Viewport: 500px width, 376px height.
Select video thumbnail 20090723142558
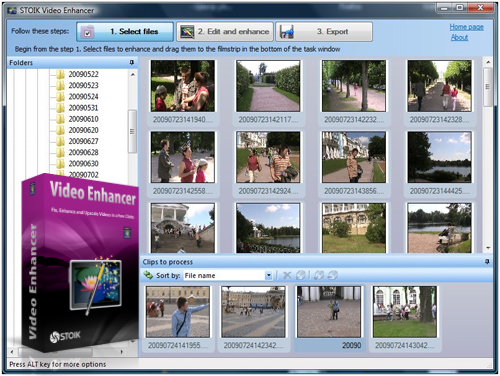coord(183,157)
